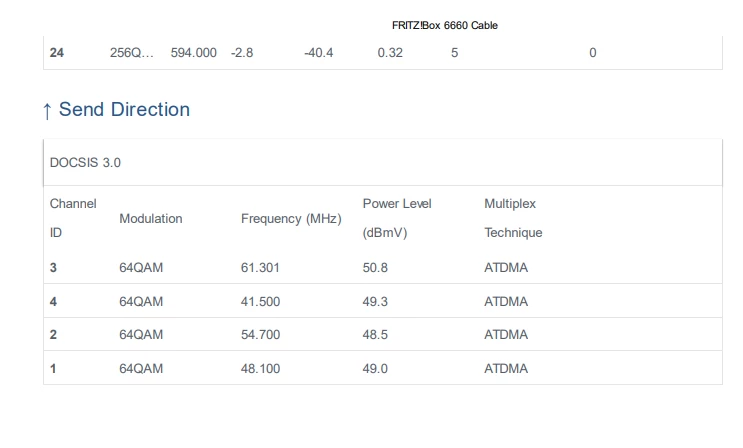Click the 41.500 frequency value
This screenshot has width=743, height=448.
(261, 301)
